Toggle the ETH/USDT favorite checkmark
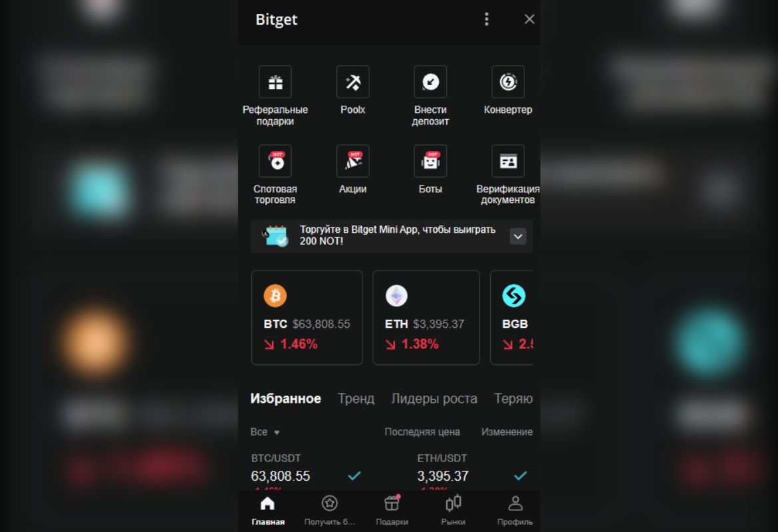 pyautogui.click(x=520, y=476)
